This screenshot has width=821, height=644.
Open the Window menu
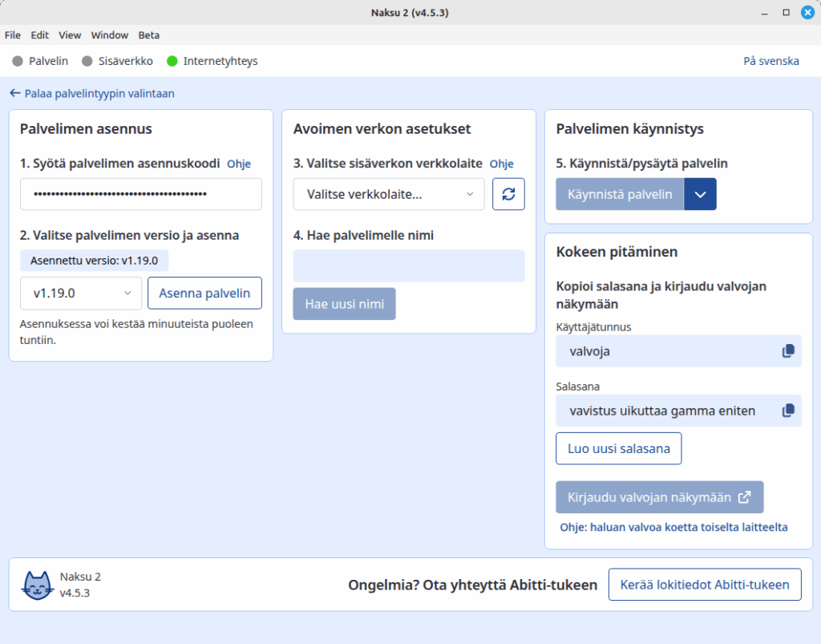(109, 34)
